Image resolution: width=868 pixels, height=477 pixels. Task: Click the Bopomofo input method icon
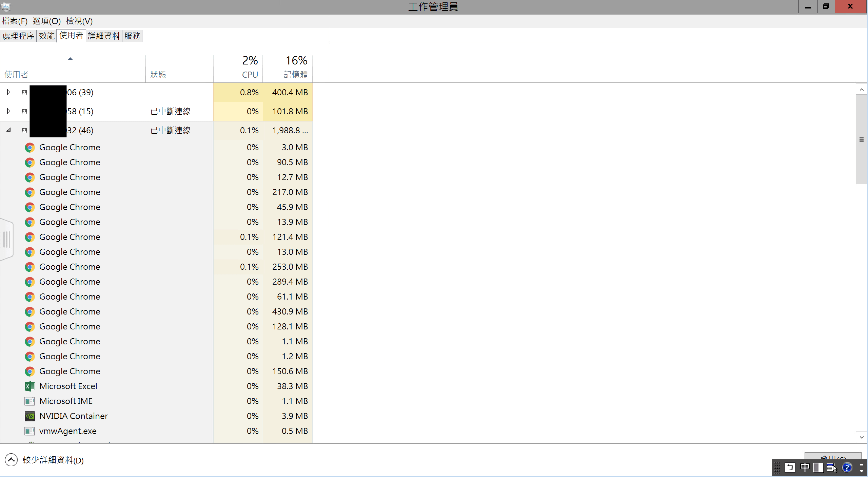790,468
